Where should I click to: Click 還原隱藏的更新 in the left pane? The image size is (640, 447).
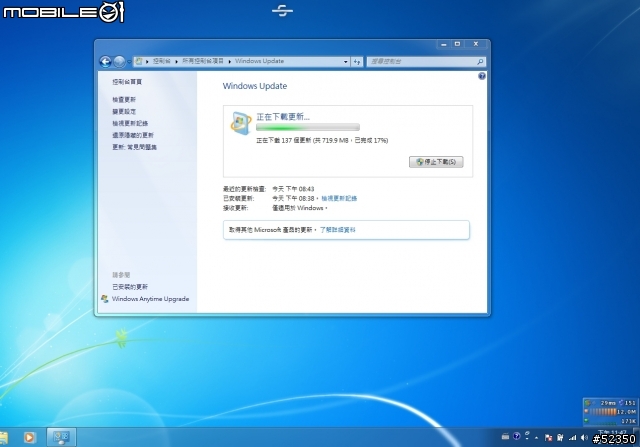(133, 135)
